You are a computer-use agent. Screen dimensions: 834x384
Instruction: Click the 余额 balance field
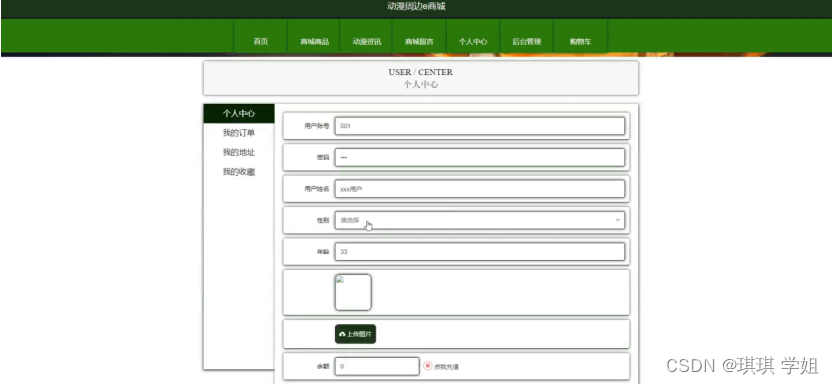[377, 366]
